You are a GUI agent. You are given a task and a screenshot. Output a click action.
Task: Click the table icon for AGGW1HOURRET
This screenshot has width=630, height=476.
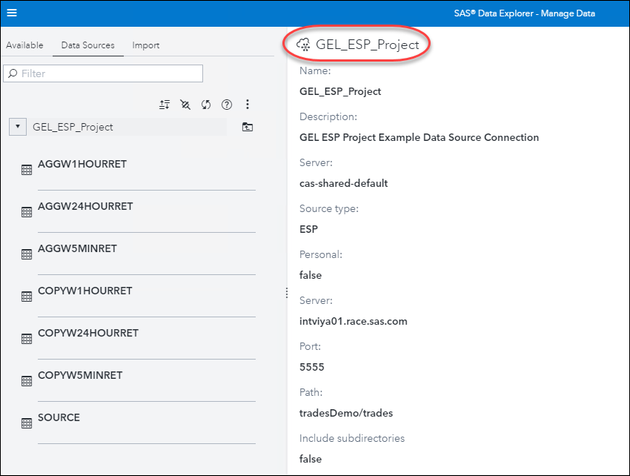[x=27, y=170]
